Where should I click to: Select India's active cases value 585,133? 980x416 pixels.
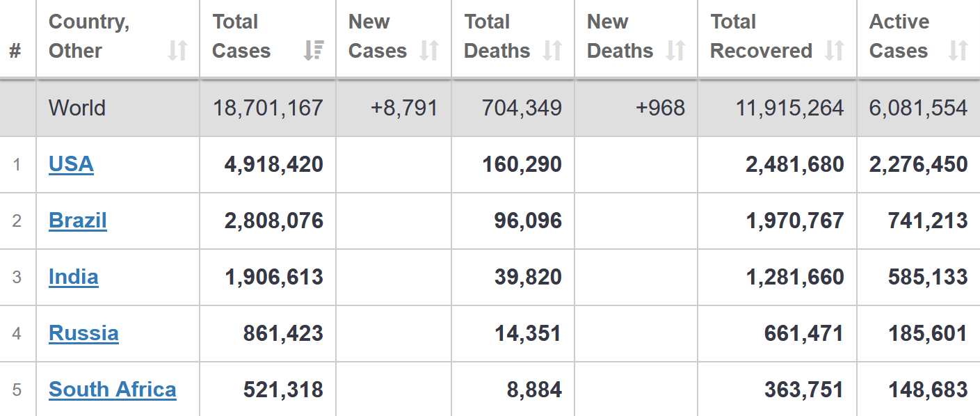[x=927, y=277]
